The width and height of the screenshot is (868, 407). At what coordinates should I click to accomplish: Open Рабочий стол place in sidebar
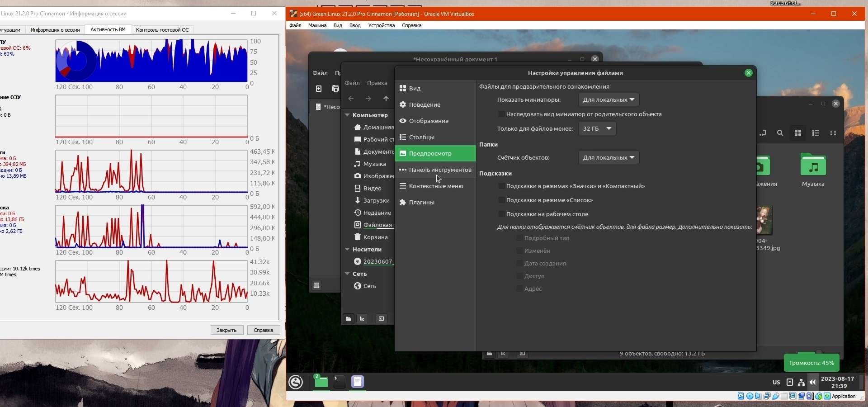point(374,140)
